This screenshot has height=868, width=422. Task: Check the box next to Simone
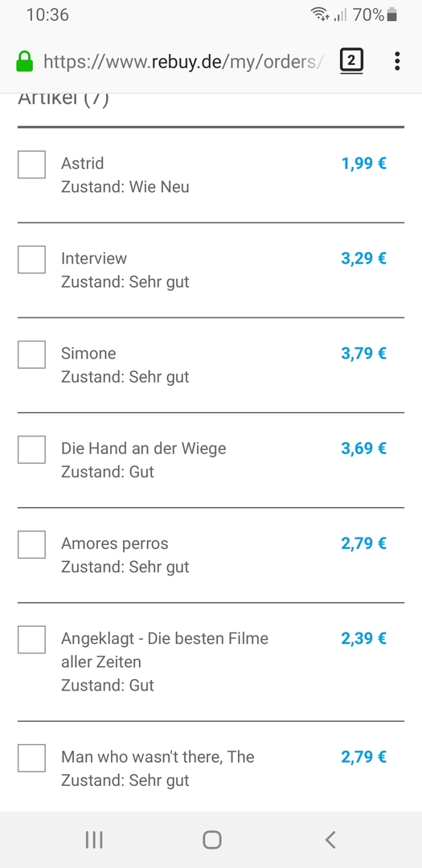(31, 354)
